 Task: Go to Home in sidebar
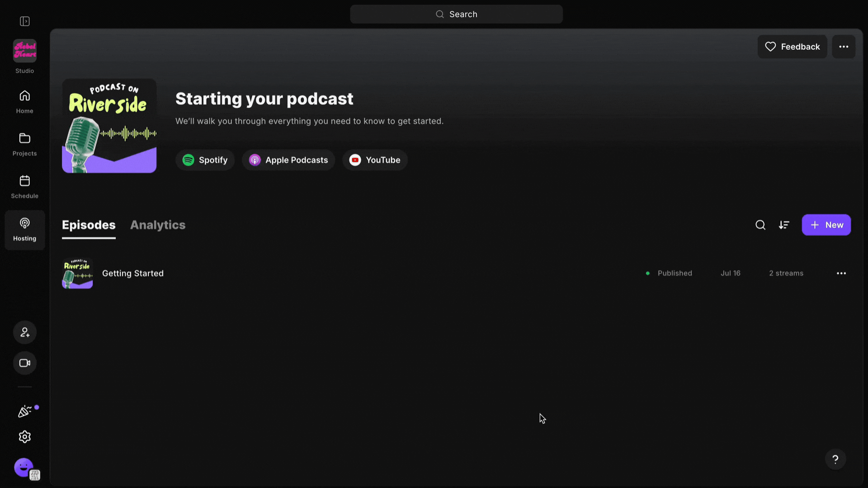tap(25, 102)
